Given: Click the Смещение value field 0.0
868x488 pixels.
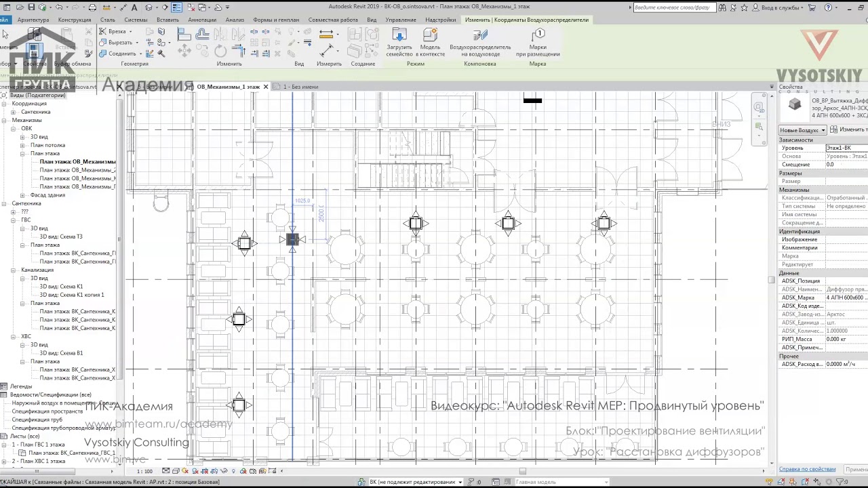Looking at the screenshot, I should pos(846,165).
